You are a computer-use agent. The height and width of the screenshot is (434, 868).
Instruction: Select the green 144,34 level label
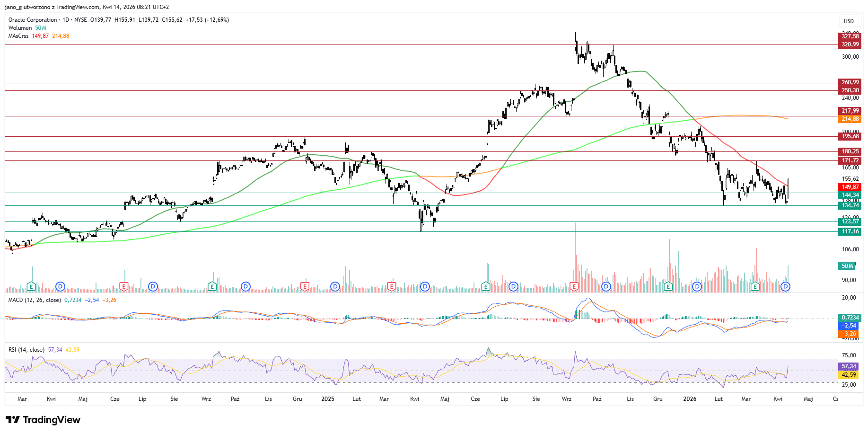[850, 195]
